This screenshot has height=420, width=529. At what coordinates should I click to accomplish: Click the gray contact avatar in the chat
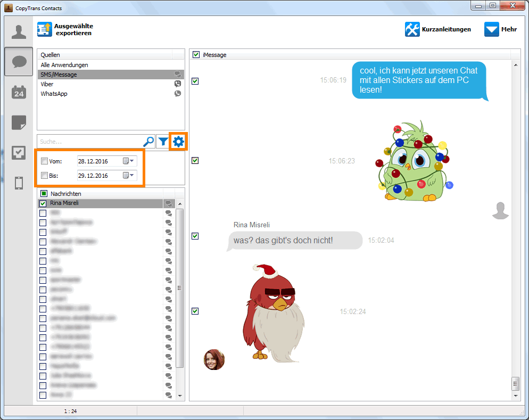coord(500,211)
